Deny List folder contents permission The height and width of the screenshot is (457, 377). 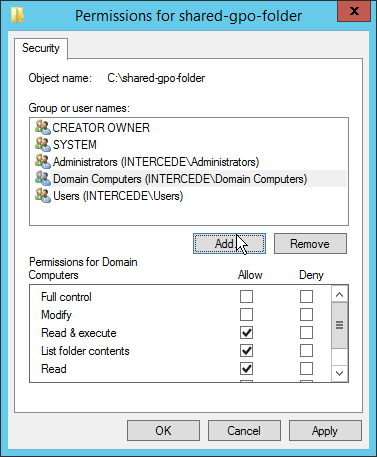306,350
